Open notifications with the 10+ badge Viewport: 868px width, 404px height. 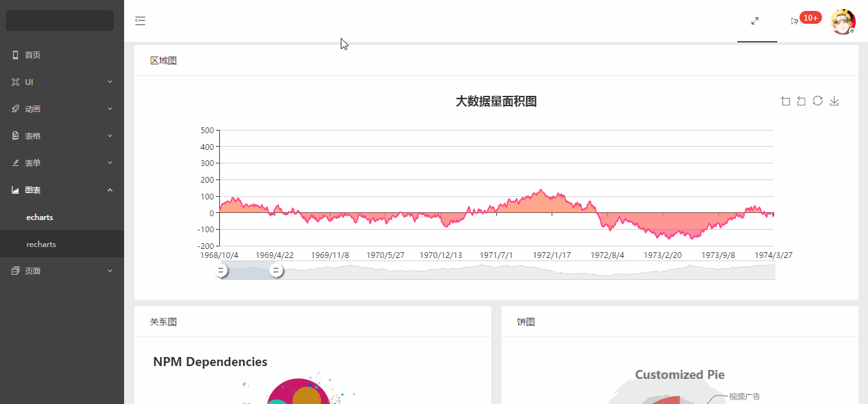click(795, 21)
